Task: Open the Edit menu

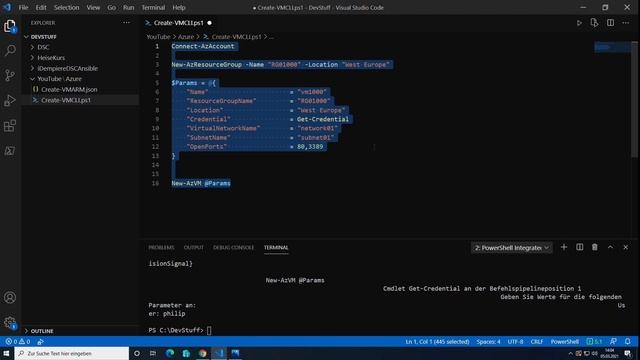Action: [x=41, y=7]
